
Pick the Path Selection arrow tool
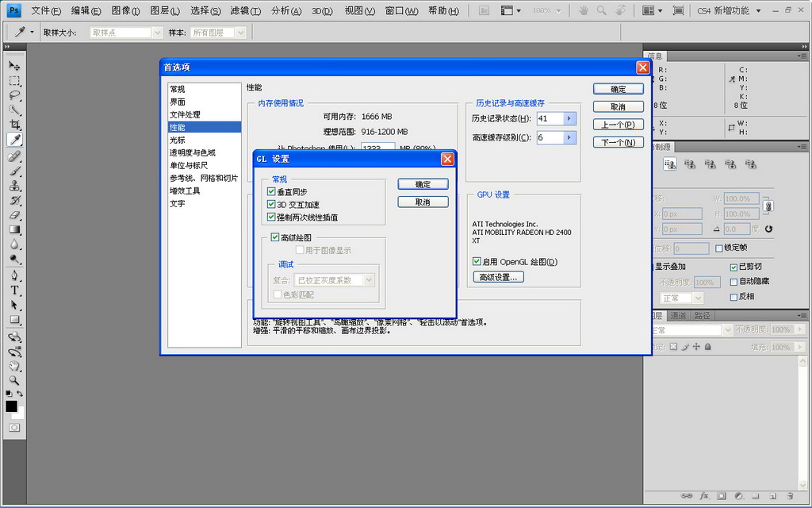point(14,305)
